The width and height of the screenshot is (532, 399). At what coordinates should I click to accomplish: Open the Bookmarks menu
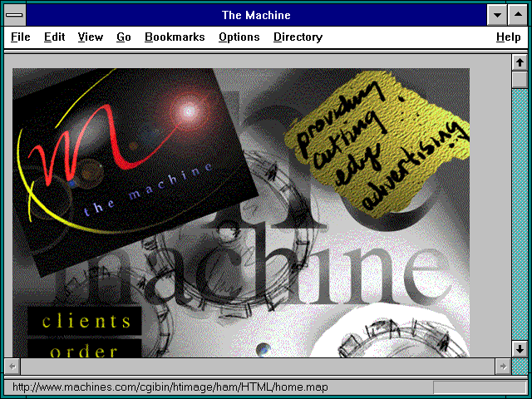pos(175,37)
